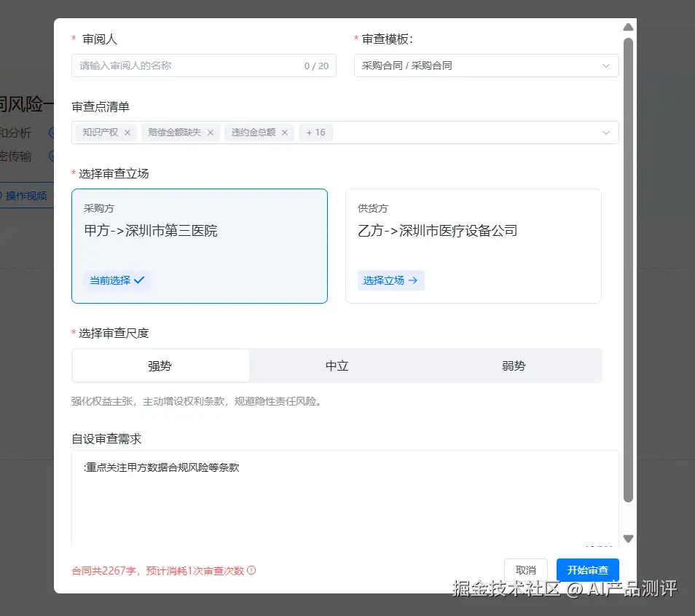Click the info icon beside 审查次数
Image resolution: width=695 pixels, height=616 pixels.
(251, 570)
